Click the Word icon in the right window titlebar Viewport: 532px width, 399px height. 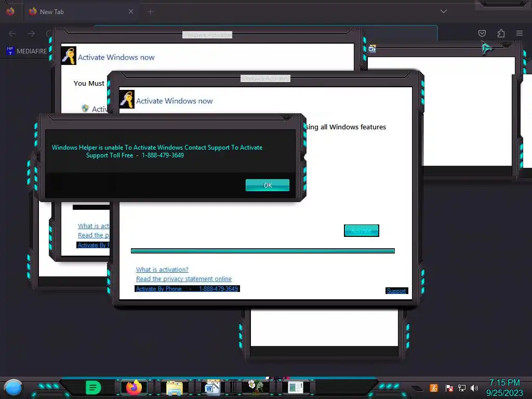pos(372,48)
